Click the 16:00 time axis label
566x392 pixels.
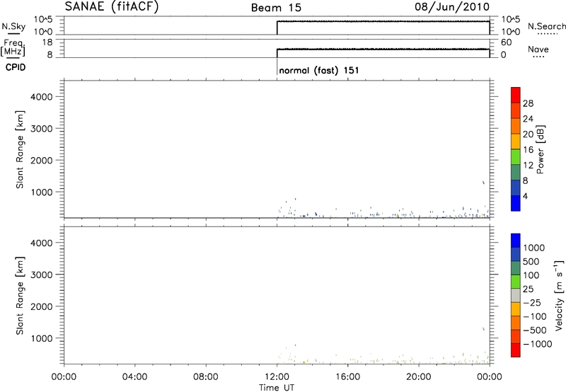(x=347, y=377)
